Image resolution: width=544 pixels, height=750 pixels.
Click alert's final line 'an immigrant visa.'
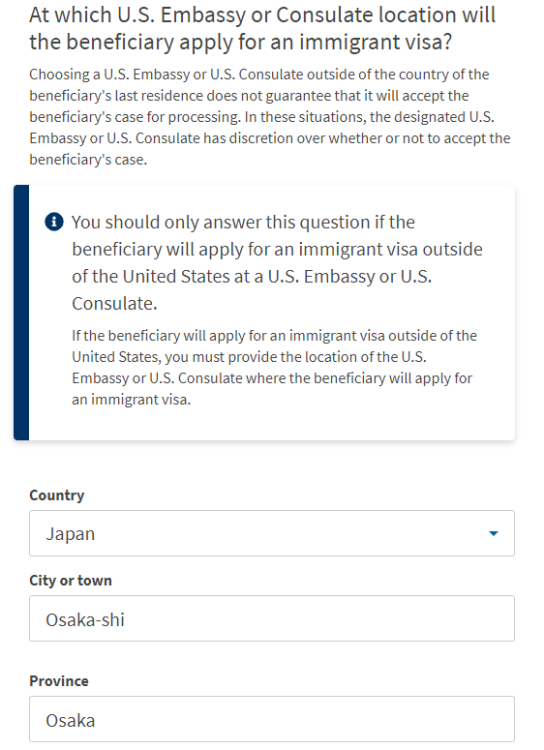[131, 399]
